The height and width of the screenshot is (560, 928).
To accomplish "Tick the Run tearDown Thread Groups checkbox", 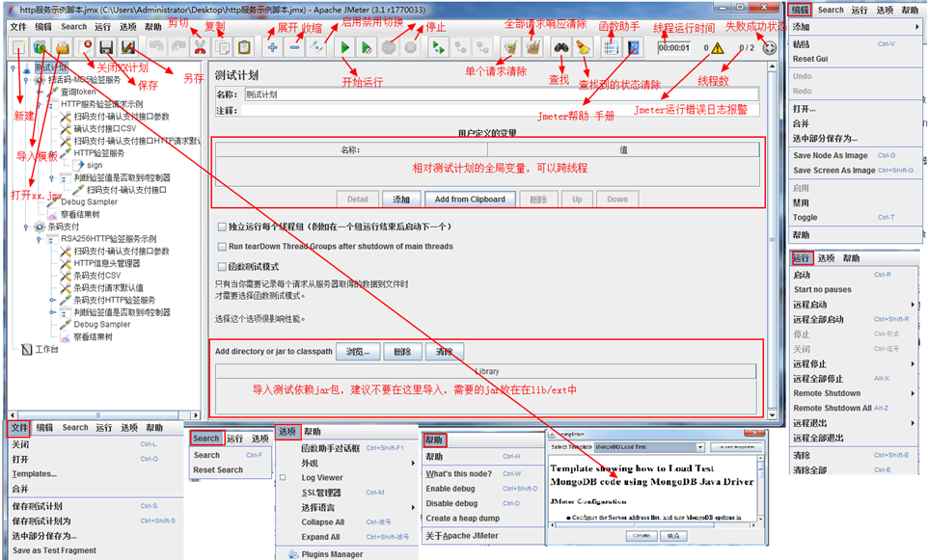I will tap(222, 247).
